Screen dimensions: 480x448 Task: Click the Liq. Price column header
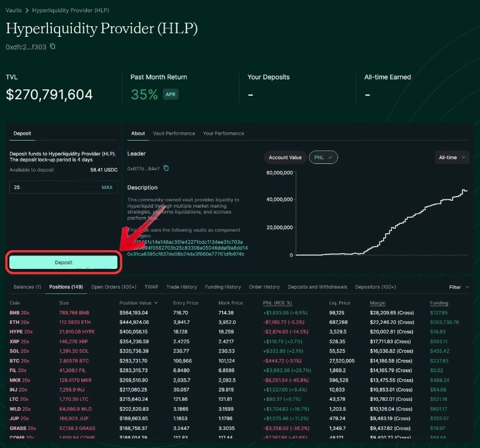(x=339, y=303)
